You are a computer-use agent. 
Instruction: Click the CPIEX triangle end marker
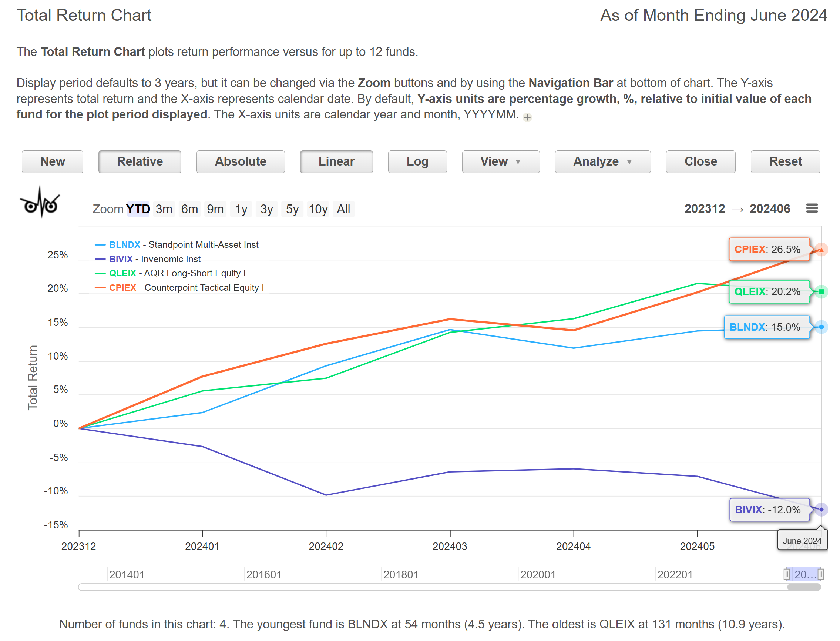tap(821, 250)
